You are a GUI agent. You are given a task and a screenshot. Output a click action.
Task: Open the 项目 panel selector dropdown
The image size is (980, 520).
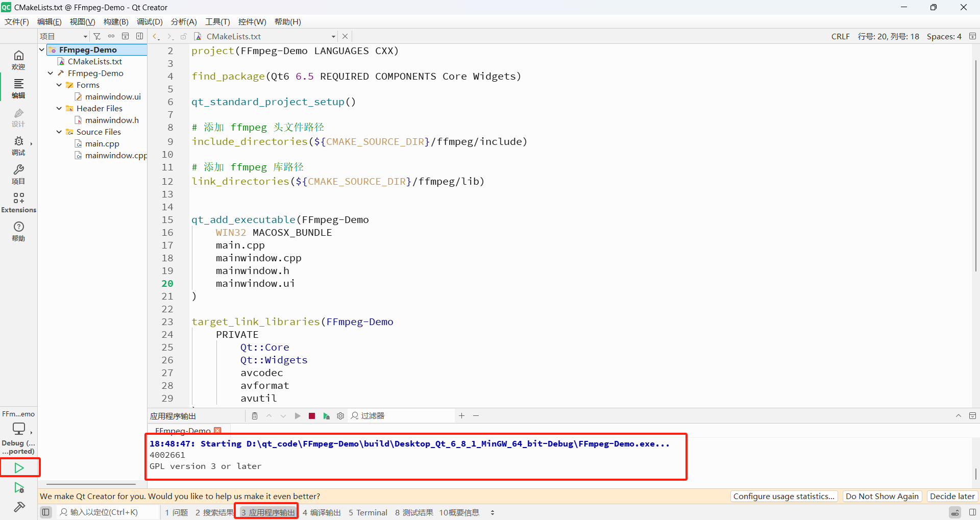click(x=84, y=36)
